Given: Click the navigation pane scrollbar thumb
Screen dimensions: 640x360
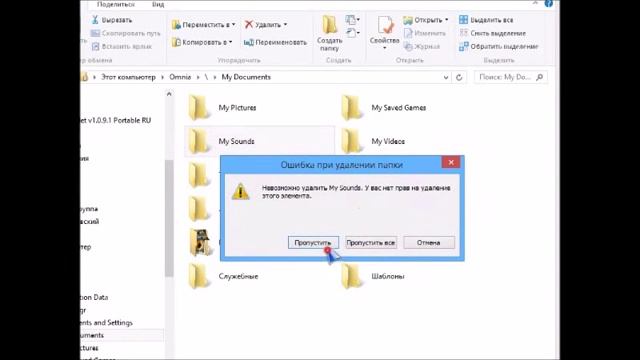Looking at the screenshot, I should point(169,219).
